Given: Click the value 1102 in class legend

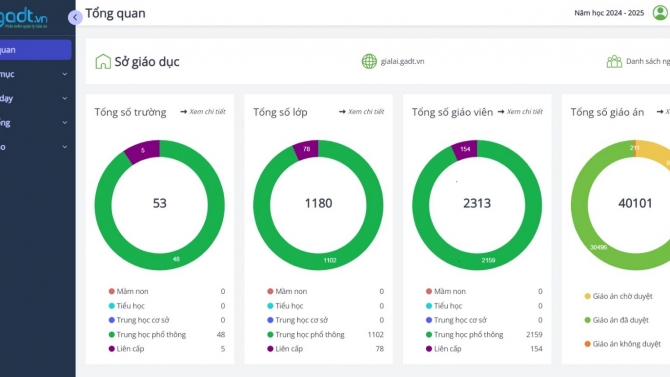Looking at the screenshot, I should [x=376, y=334].
